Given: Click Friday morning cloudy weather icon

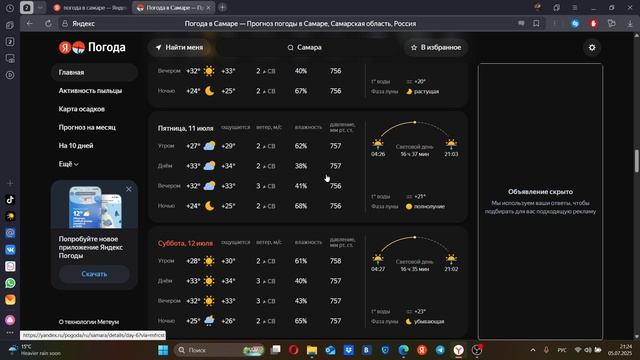Looking at the screenshot, I should [x=209, y=146].
